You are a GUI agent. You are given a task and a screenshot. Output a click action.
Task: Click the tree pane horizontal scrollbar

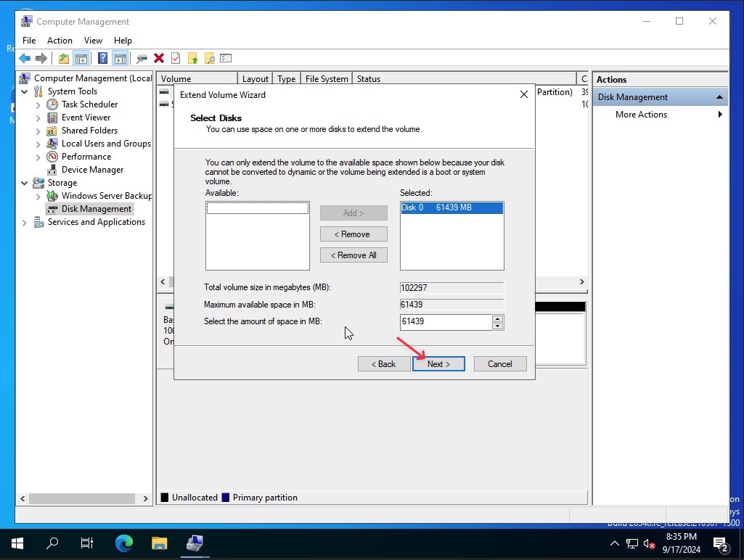tap(83, 499)
